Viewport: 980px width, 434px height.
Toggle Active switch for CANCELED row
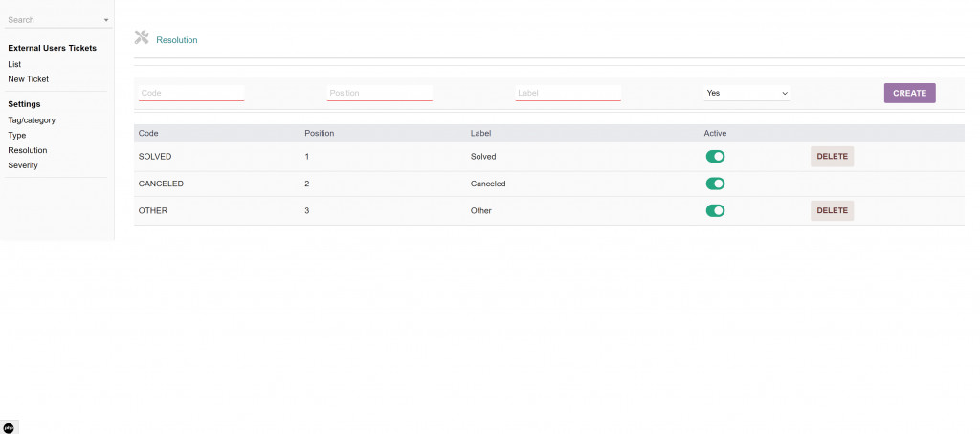click(715, 184)
